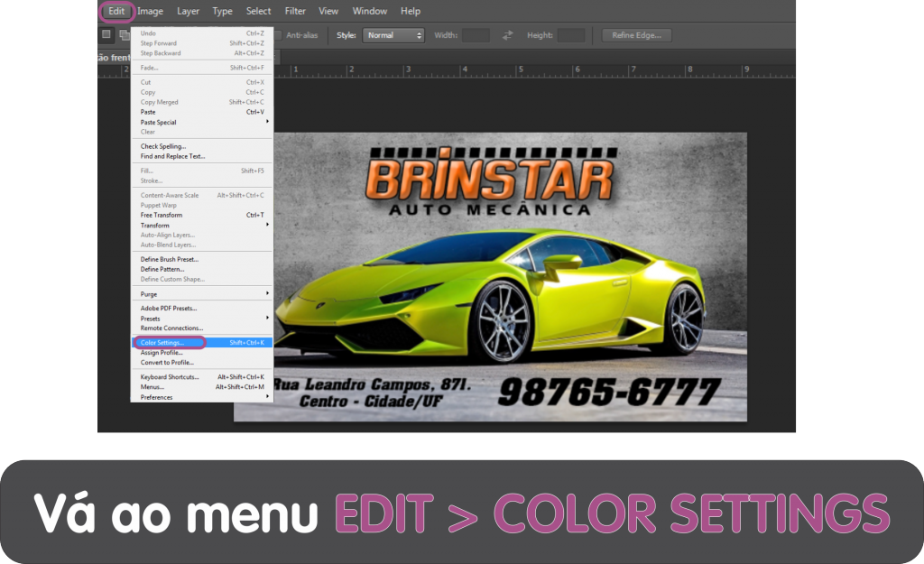924x564 pixels.
Task: Click the Refine Edge button
Action: click(636, 35)
